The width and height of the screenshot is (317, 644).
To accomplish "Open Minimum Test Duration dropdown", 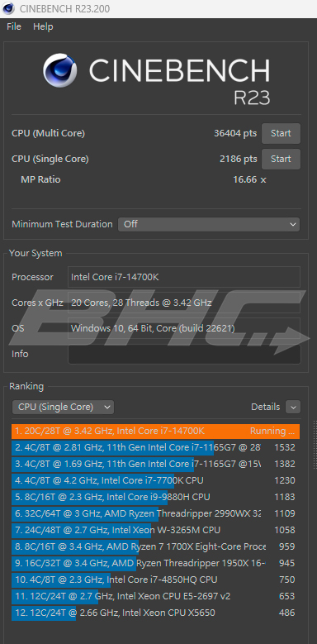I will click(209, 224).
